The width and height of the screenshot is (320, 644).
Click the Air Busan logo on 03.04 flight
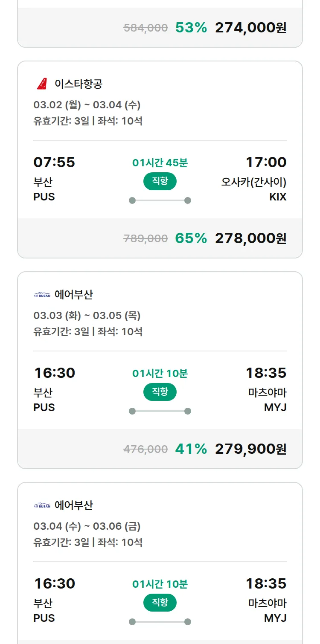[42, 505]
